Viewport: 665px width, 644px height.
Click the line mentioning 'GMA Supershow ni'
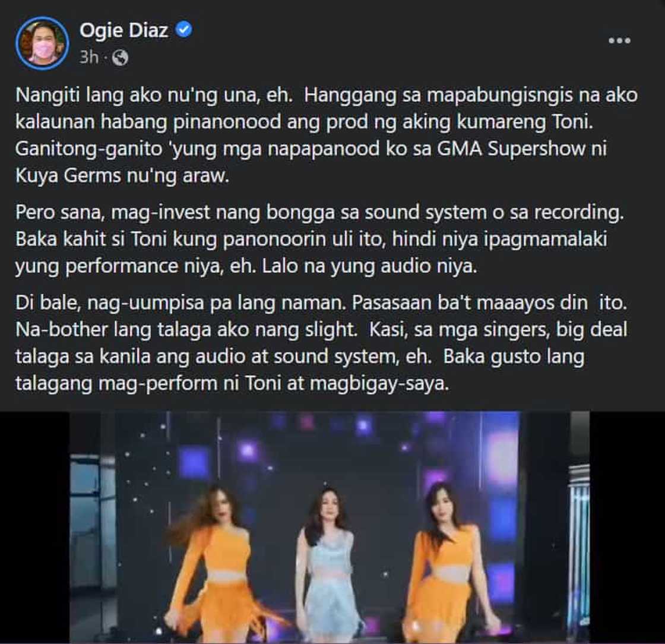click(311, 149)
